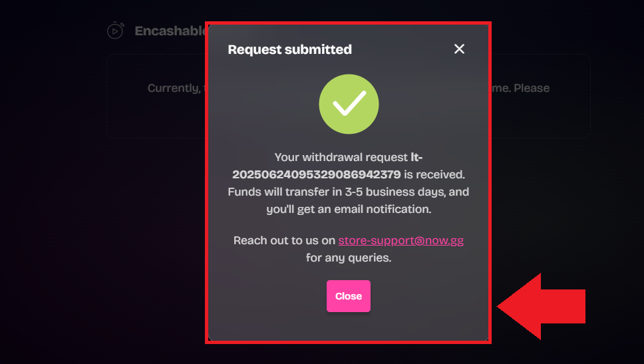
Task: Click the 'Reach out to us on' text
Action: click(284, 240)
